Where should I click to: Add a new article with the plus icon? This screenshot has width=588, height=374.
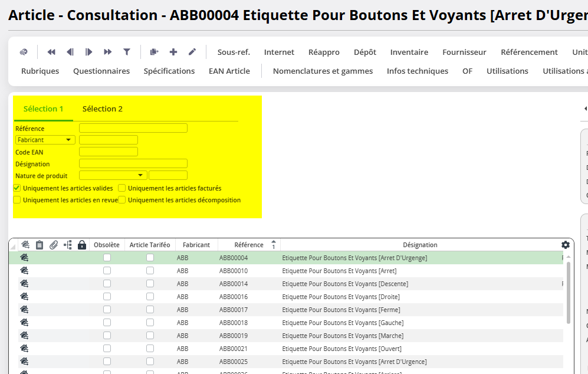(173, 52)
